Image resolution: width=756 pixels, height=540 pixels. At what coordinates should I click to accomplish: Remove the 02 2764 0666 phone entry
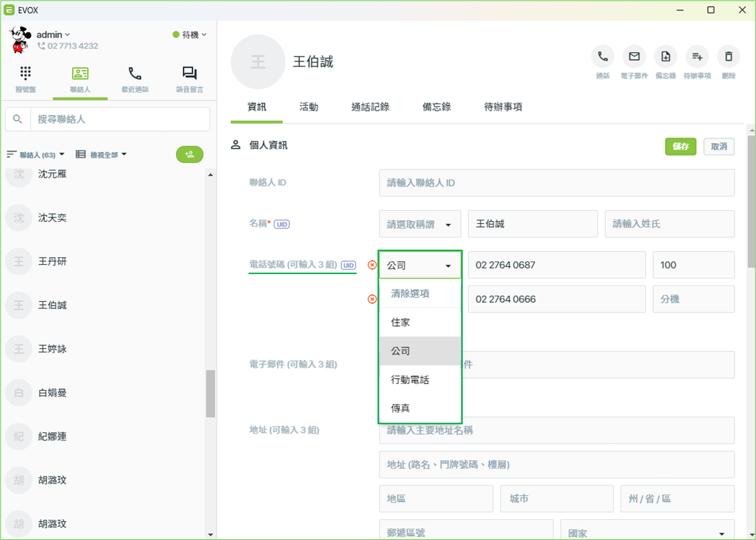372,299
